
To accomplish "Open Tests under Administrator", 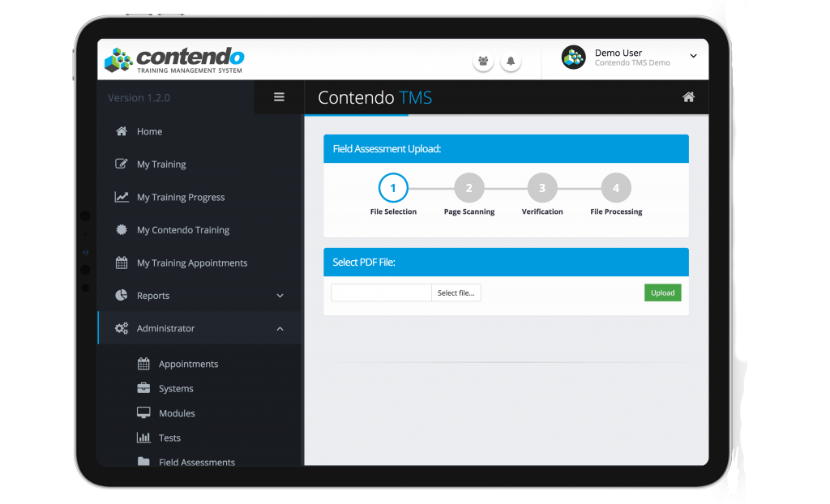I will coord(169,438).
